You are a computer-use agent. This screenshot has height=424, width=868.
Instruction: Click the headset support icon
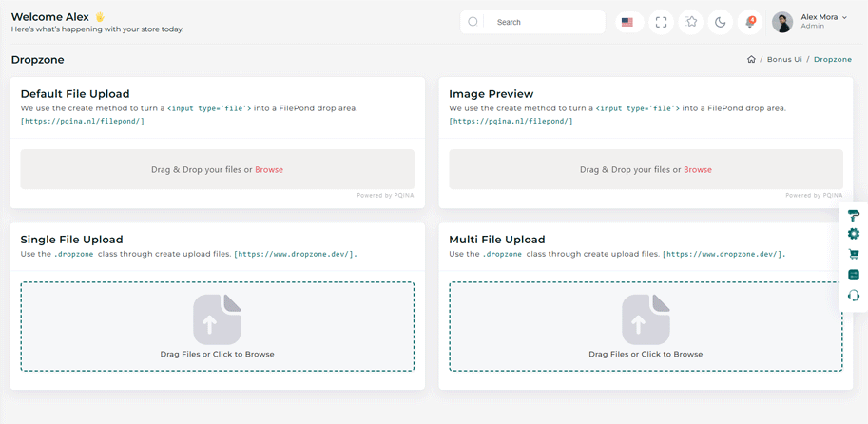[x=853, y=295]
